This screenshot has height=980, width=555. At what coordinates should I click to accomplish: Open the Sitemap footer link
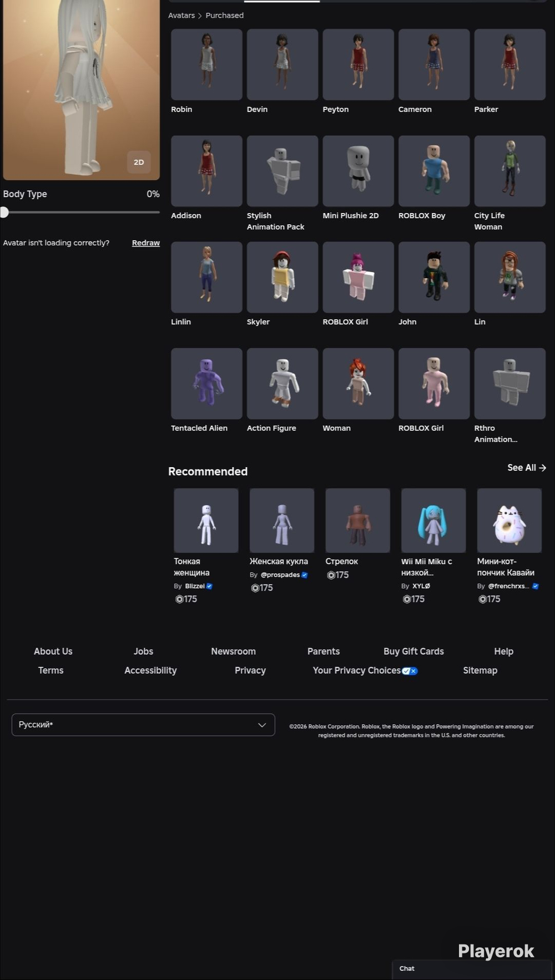(480, 670)
